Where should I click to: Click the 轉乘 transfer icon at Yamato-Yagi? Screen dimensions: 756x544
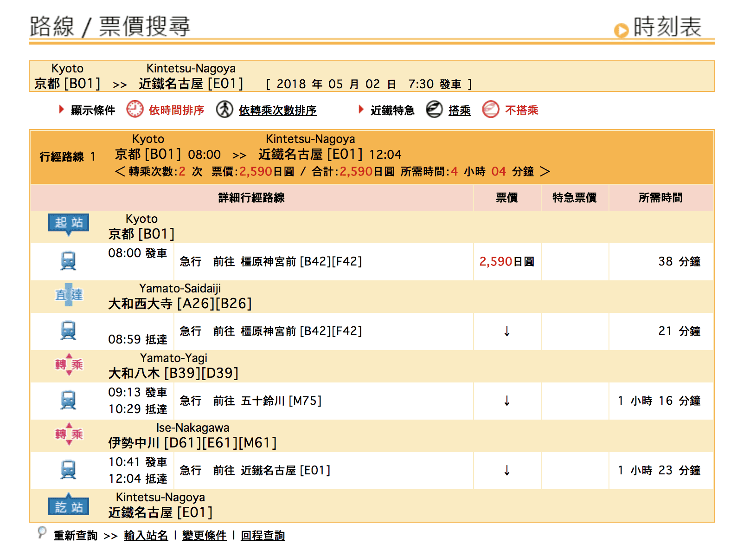coord(69,364)
